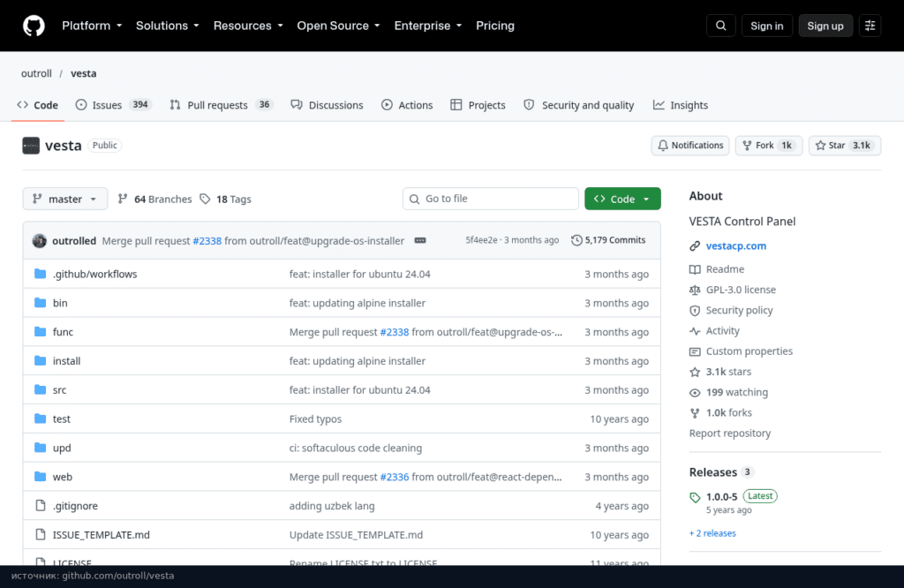This screenshot has width=904, height=588.
Task: Open the green Code dropdown
Action: [x=622, y=199]
